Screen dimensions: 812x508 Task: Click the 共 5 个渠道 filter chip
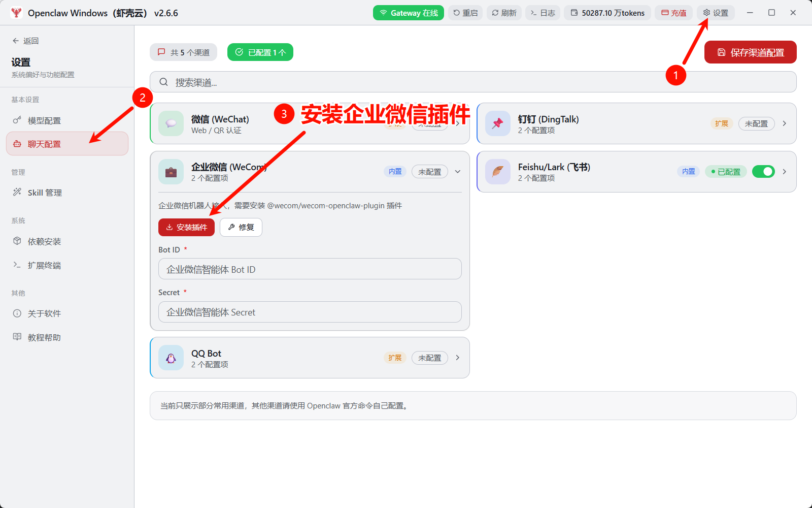[x=183, y=52]
